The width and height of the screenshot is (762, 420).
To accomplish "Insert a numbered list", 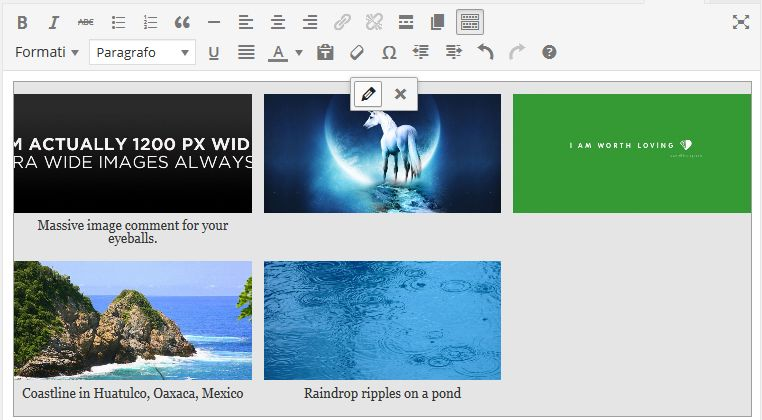I will pyautogui.click(x=150, y=22).
